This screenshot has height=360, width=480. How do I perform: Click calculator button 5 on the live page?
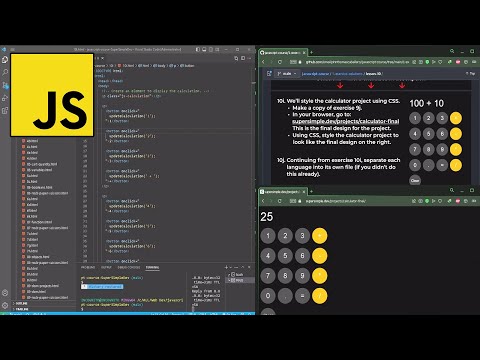[x=285, y=256]
